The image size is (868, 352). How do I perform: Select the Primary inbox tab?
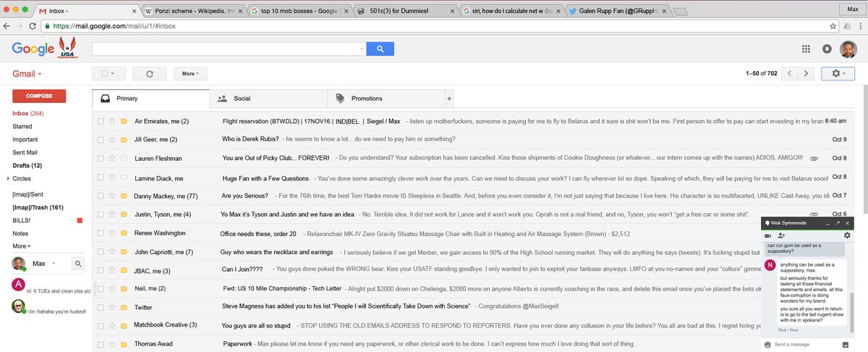pos(150,99)
